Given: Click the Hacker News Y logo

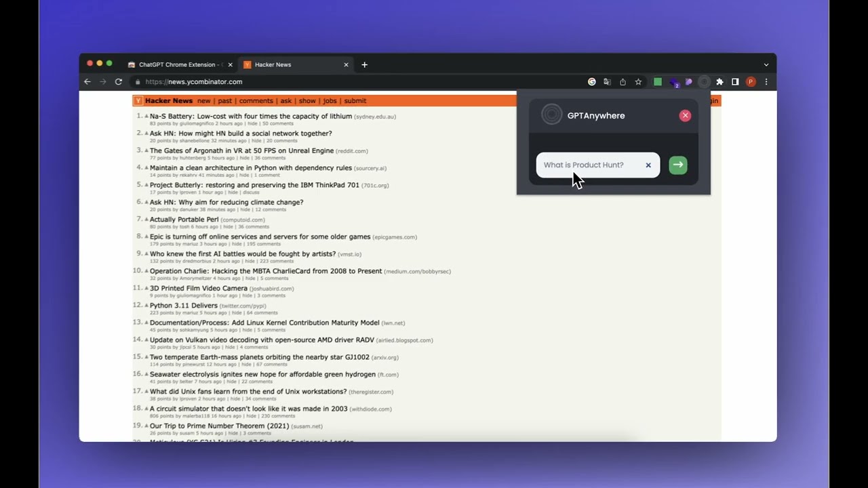Looking at the screenshot, I should pos(138,101).
